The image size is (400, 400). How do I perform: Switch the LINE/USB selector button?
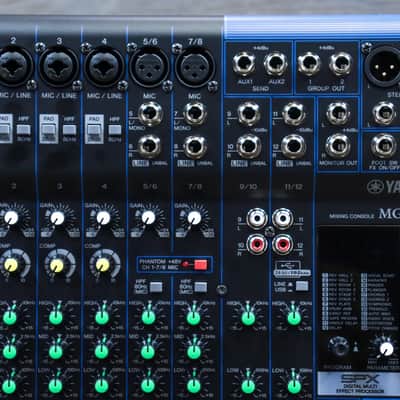tap(302, 286)
